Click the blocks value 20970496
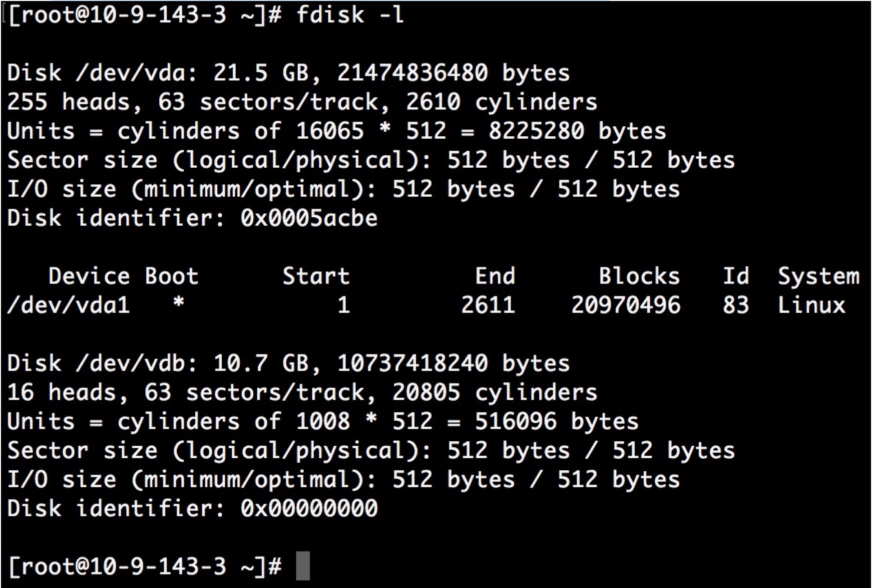Screen dimensions: 872x588 [x=625, y=305]
